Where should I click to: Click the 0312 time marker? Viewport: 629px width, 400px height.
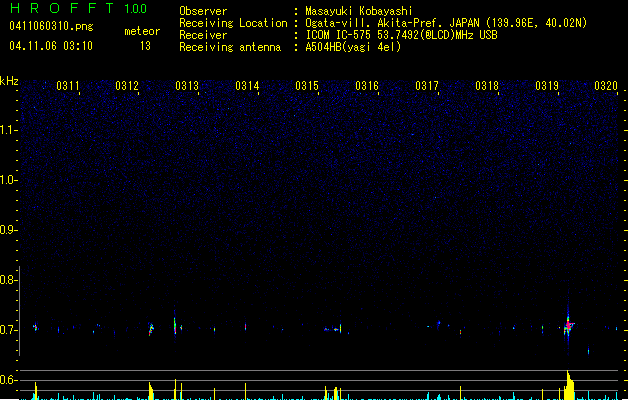(x=127, y=86)
